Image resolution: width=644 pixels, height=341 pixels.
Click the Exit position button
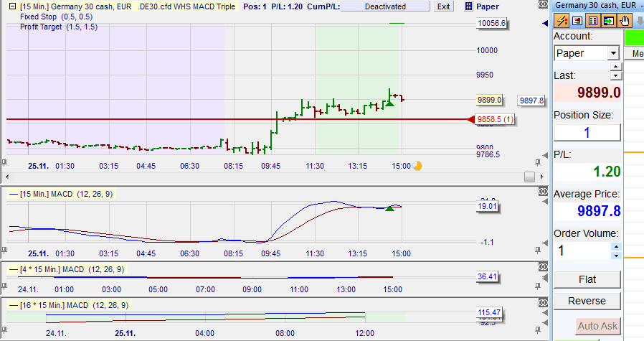pos(444,6)
